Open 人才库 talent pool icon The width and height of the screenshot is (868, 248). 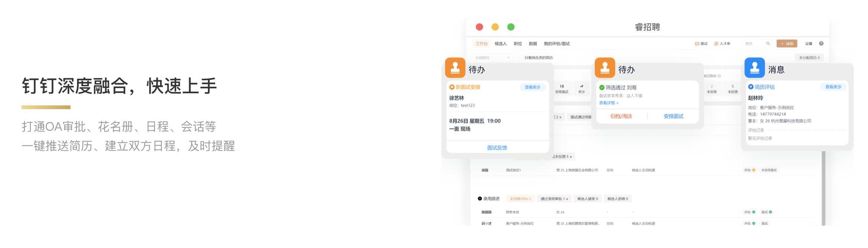point(716,43)
